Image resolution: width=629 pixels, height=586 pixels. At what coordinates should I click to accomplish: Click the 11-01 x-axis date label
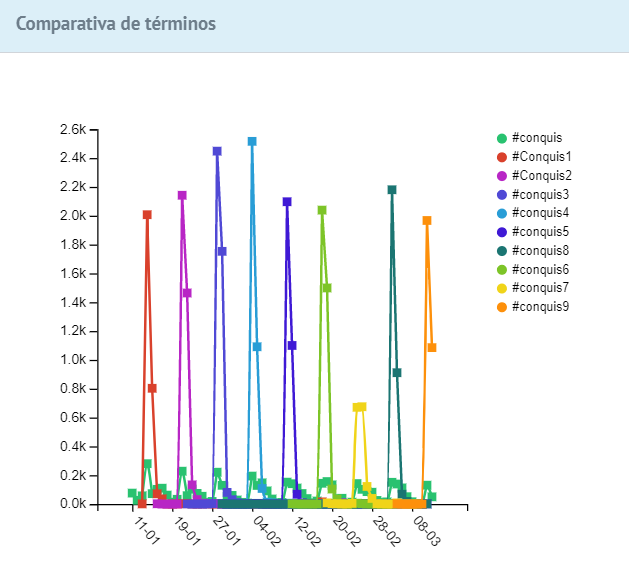click(146, 530)
